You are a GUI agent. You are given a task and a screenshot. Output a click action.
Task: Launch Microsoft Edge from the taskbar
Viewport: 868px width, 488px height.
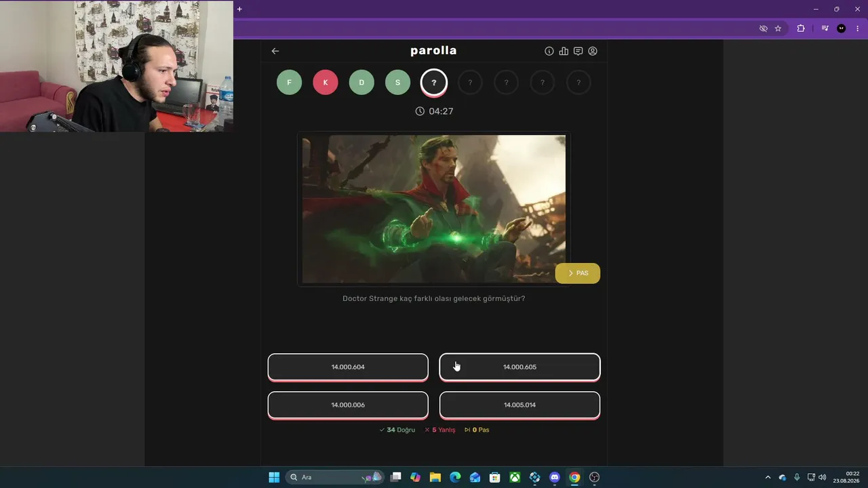tap(455, 477)
